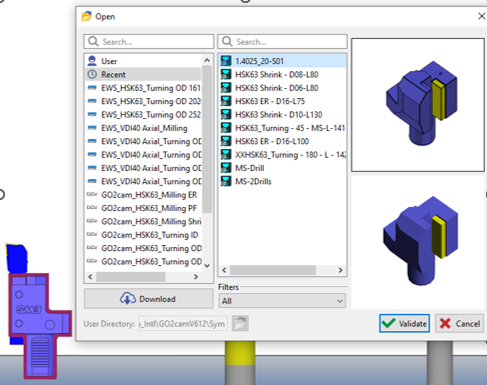Select the file HSK63 ER - D16-L75
The height and width of the screenshot is (385, 487).
coord(283,101)
